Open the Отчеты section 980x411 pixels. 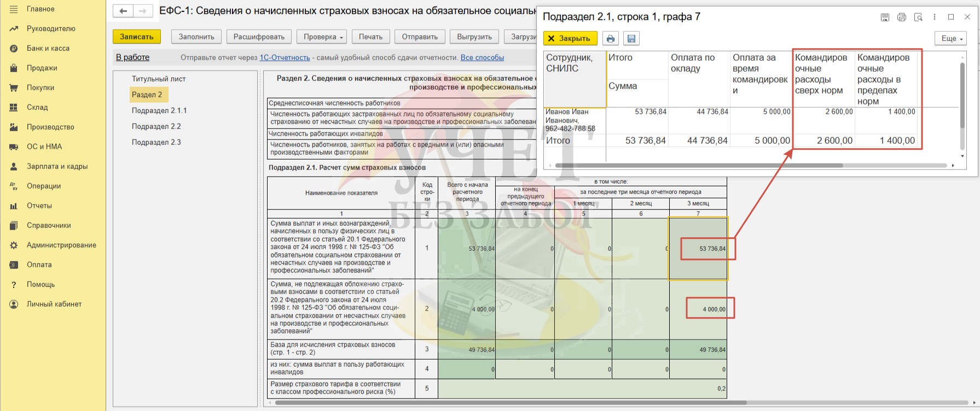[x=39, y=205]
